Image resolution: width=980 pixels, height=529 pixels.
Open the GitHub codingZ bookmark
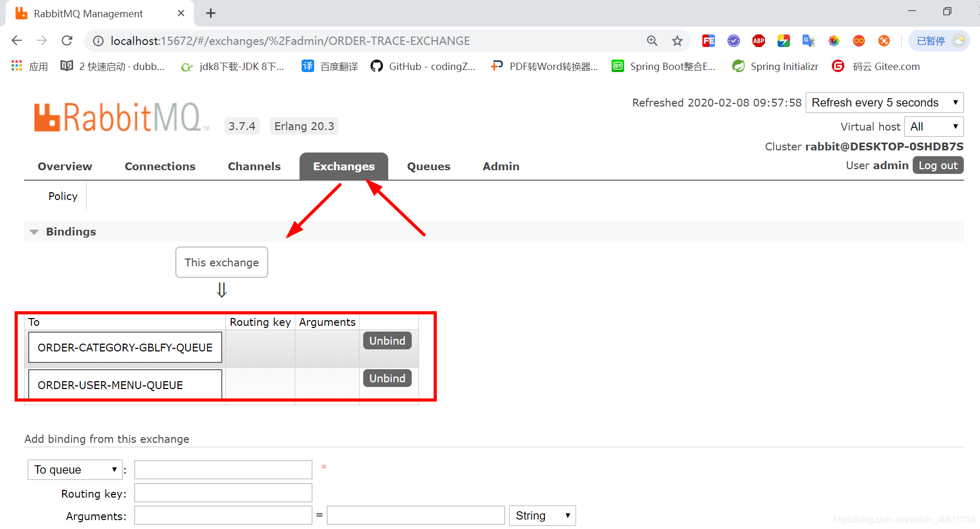tap(423, 66)
